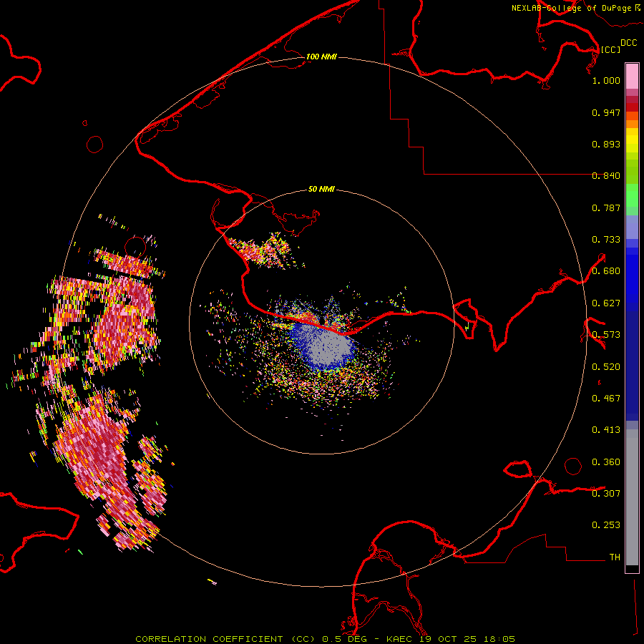644x644 pixels.
Task: Click the gray low-CC blob near radar center
Action: click(328, 347)
